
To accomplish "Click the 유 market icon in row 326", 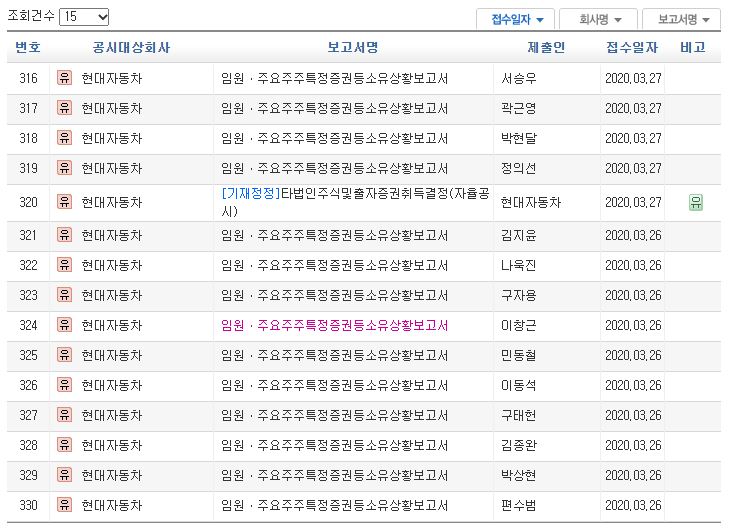I will click(64, 385).
